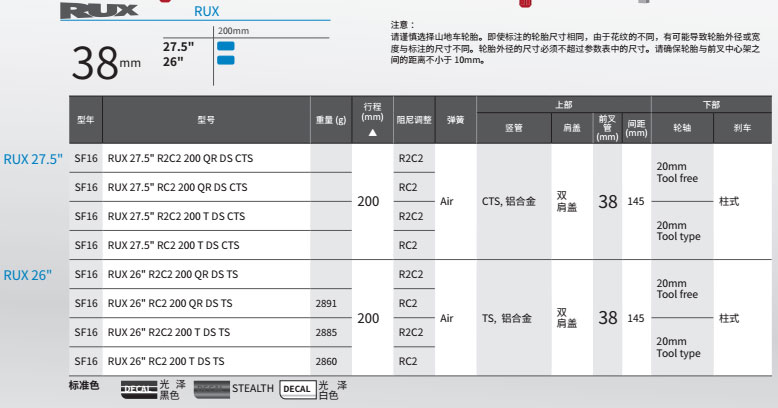Click 20mm Tool type axle for RUX 27.5"
778x408 pixels.
coord(678,231)
